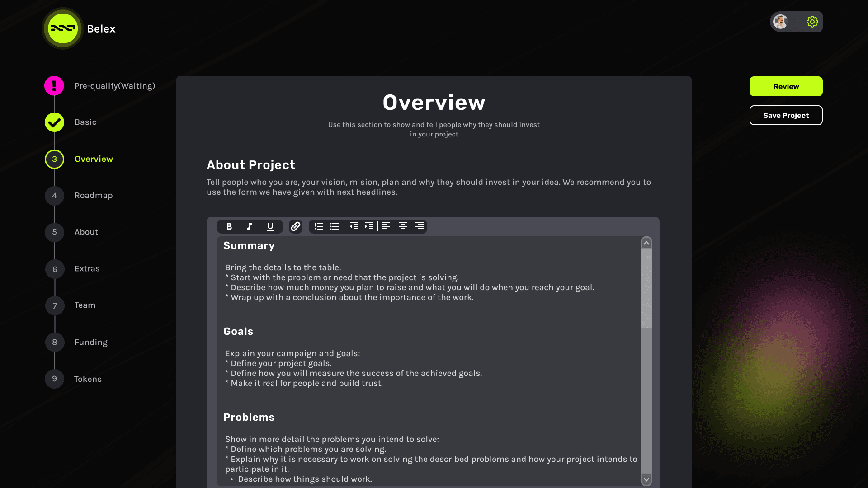
Task: Open the settings gear menu
Action: coord(812,21)
